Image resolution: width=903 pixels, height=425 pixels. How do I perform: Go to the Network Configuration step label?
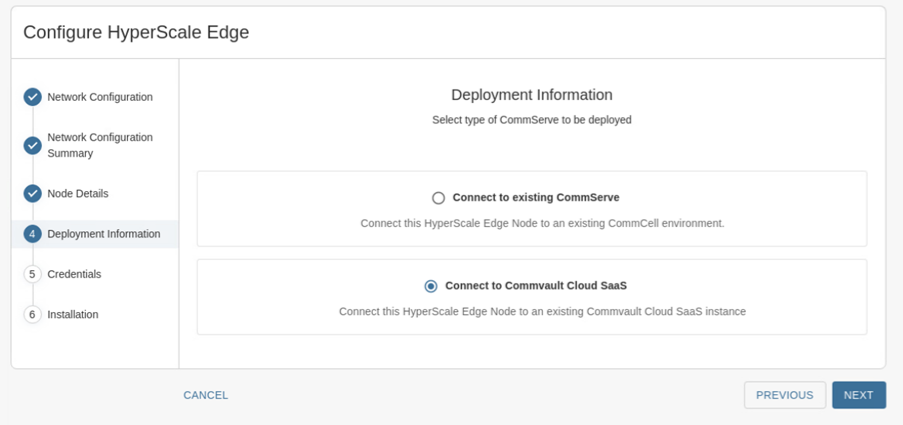pos(100,97)
